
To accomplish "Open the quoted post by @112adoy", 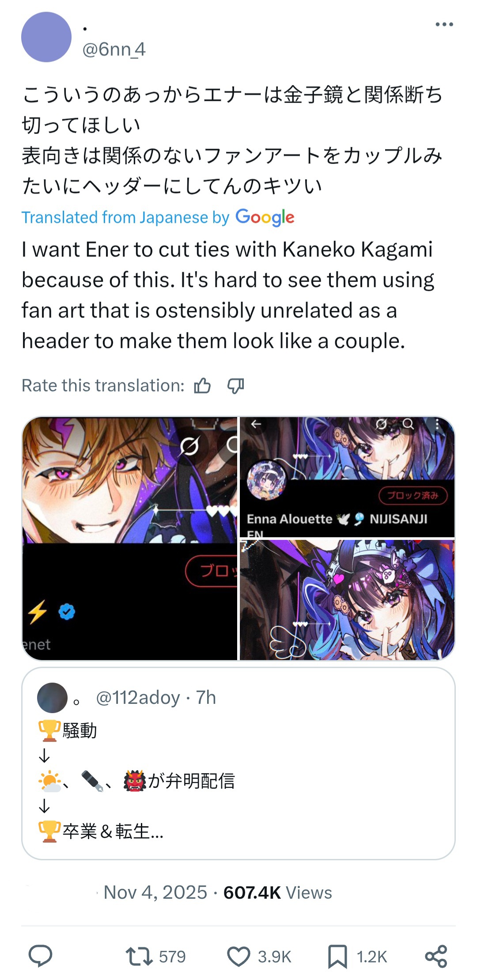I will pos(238,763).
